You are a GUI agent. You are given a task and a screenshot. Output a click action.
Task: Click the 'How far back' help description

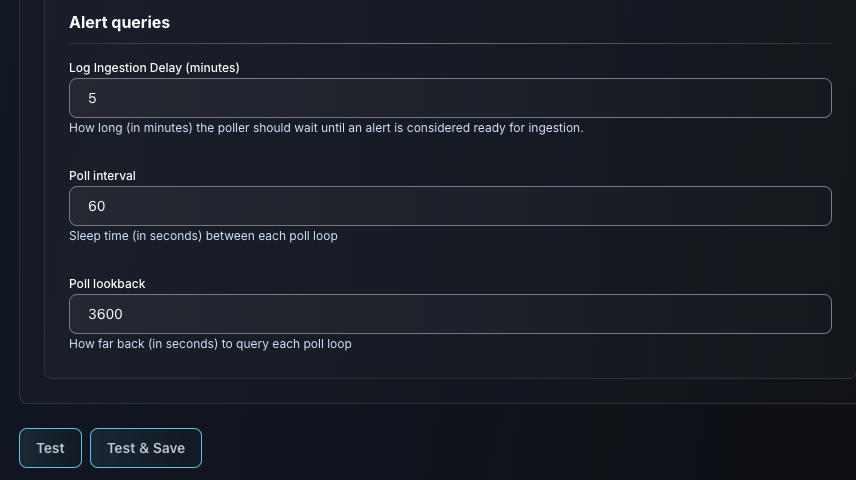210,344
